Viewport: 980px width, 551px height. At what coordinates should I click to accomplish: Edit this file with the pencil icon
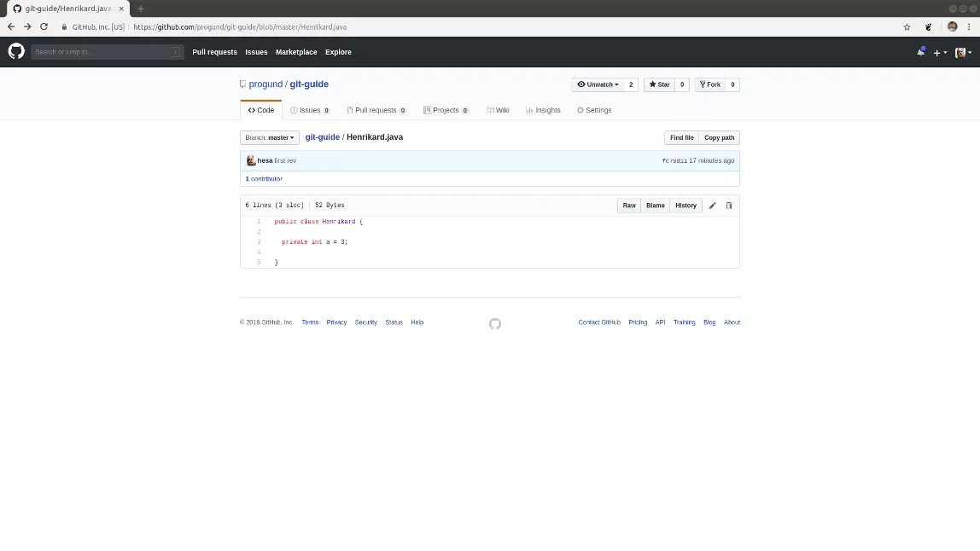(712, 206)
